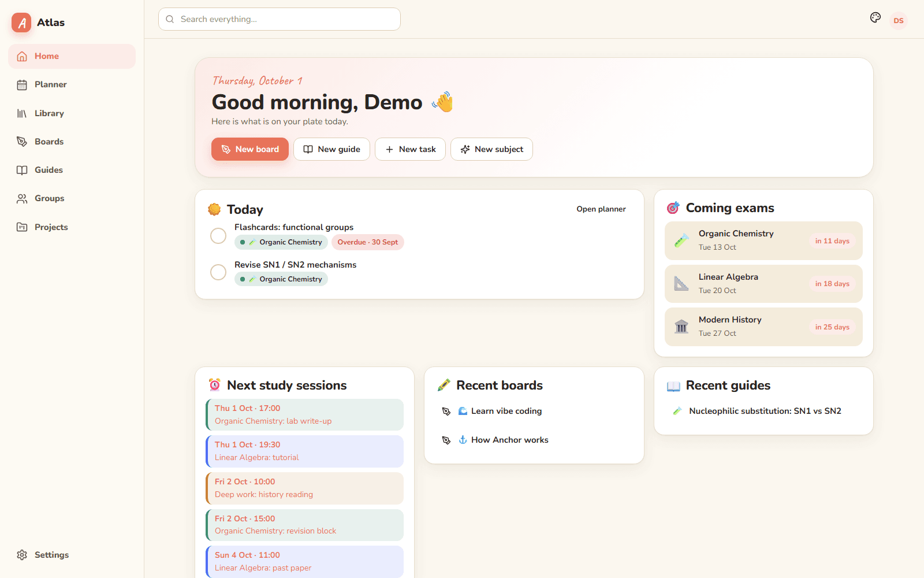Click Organic Chemistry tag under Flashcards task
Viewport: 924px width, 578px height.
pos(281,242)
